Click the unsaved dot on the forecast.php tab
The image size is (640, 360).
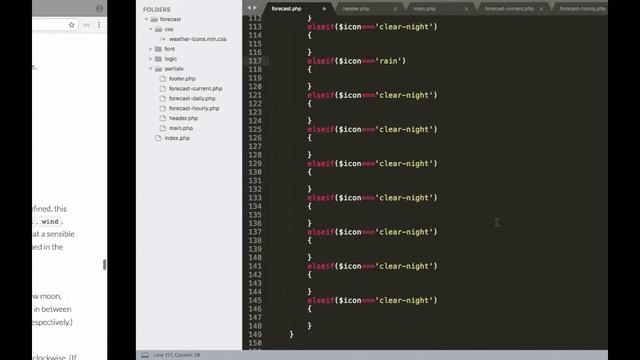324,9
